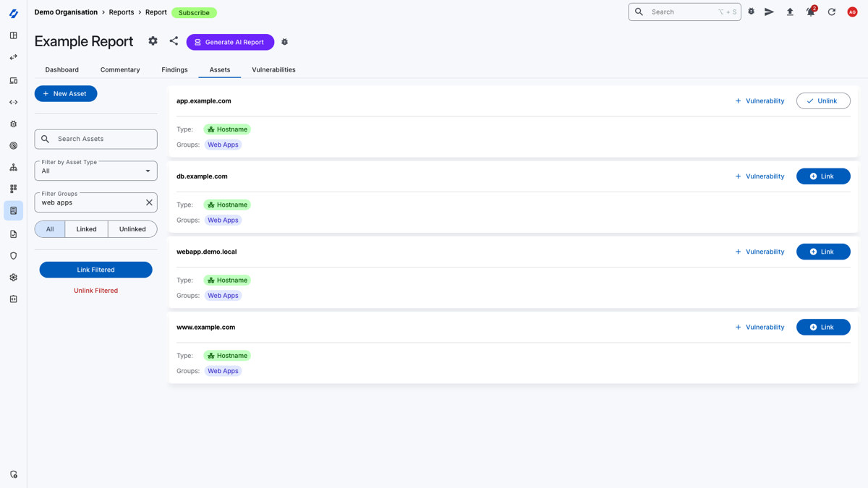Screen dimensions: 868x488
Task: Open the share icon next to Example Report
Action: tap(174, 41)
